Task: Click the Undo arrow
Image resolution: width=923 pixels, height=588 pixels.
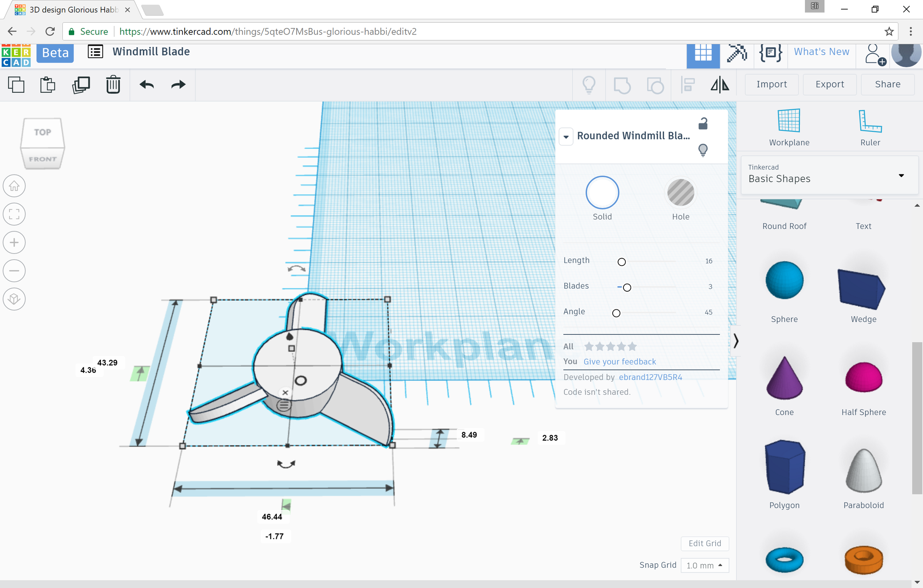Action: coord(147,85)
